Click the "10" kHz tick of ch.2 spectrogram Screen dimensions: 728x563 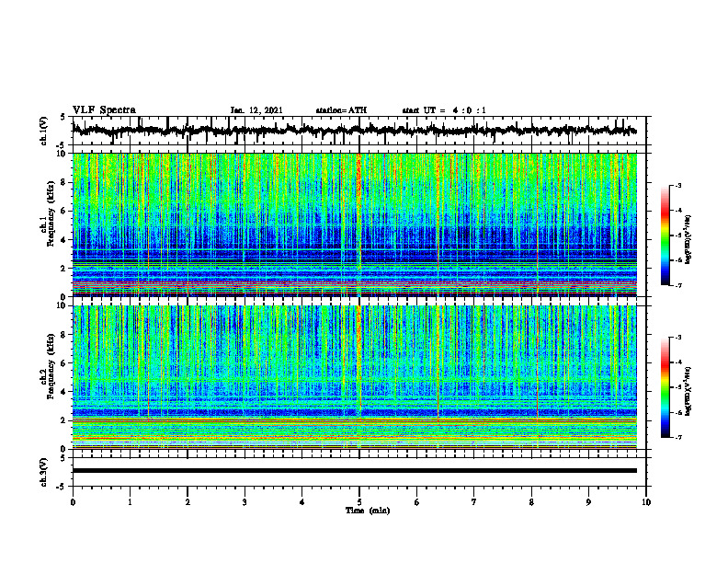point(62,305)
